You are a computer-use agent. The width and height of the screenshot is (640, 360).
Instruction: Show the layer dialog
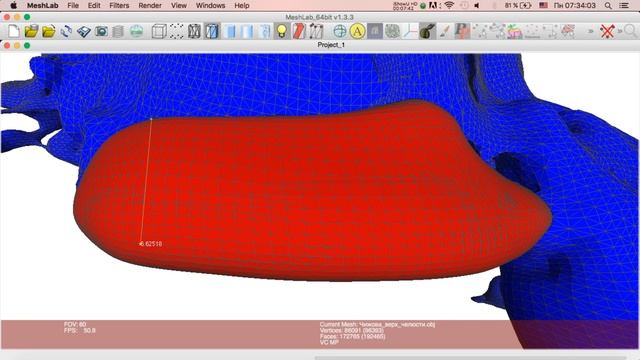[118, 31]
